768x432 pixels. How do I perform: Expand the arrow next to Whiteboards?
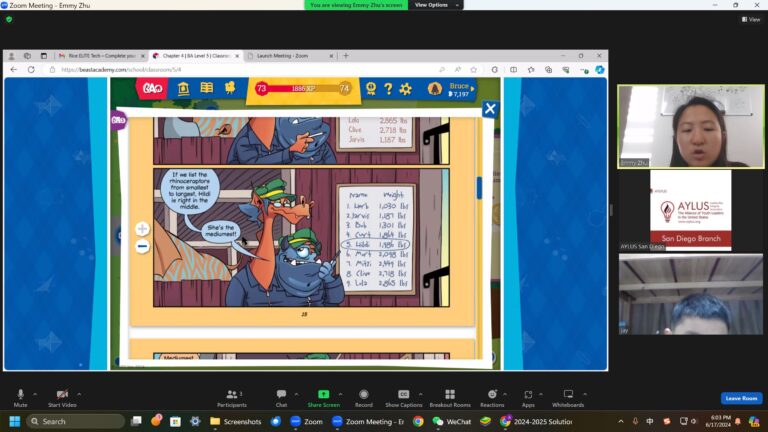click(585, 394)
